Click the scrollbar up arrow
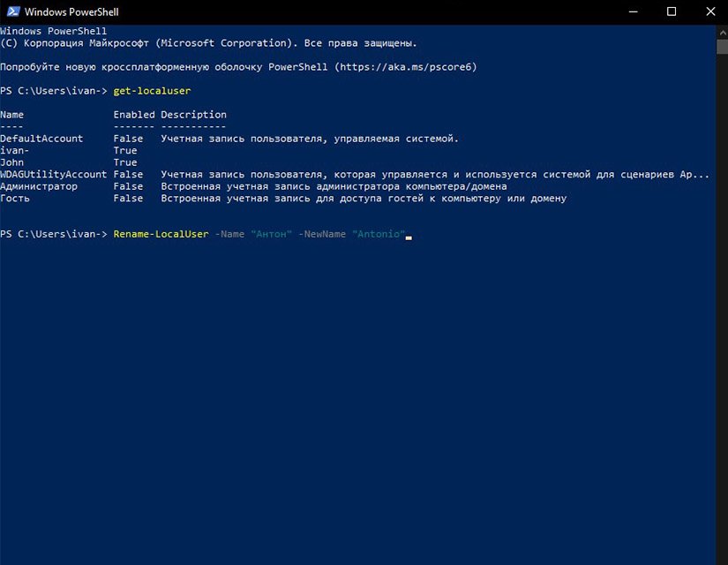 coord(723,33)
